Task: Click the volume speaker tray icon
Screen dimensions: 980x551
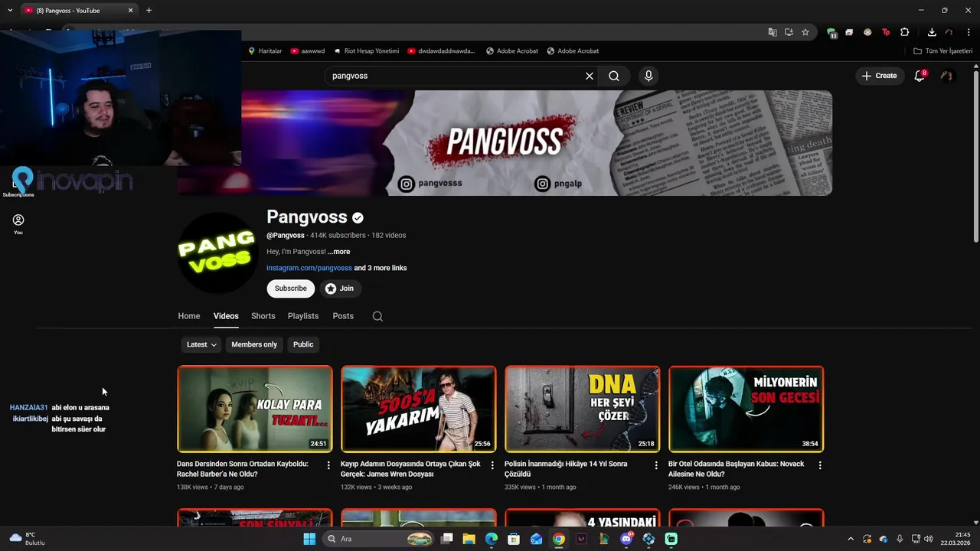Action: (x=928, y=539)
